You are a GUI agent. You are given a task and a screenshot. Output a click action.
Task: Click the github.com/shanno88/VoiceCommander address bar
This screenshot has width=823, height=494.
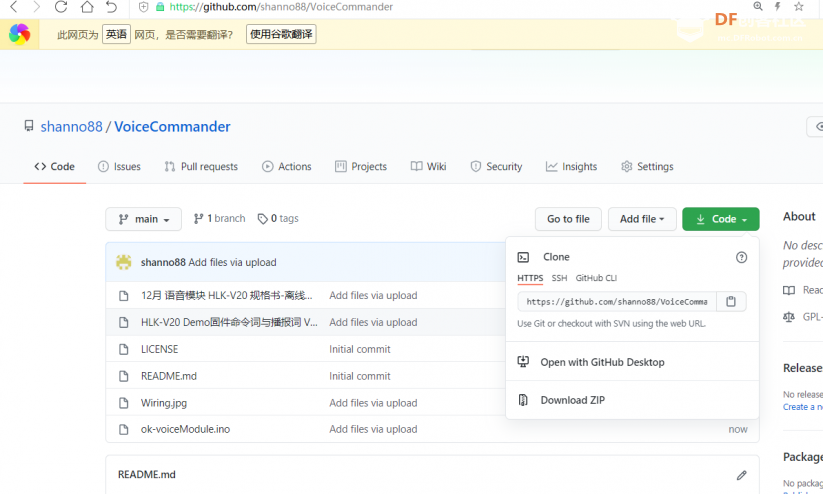(281, 7)
